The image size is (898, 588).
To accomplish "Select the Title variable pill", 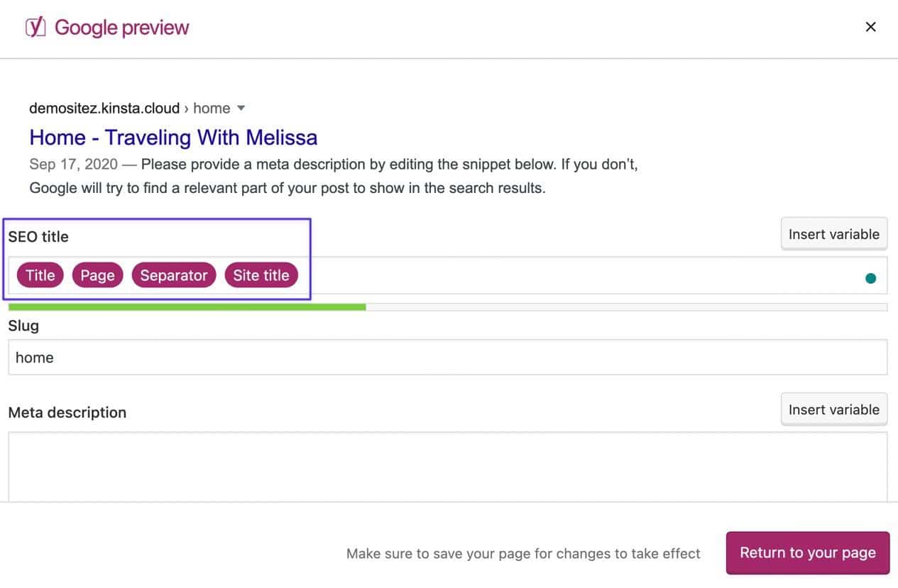I will tap(40, 275).
